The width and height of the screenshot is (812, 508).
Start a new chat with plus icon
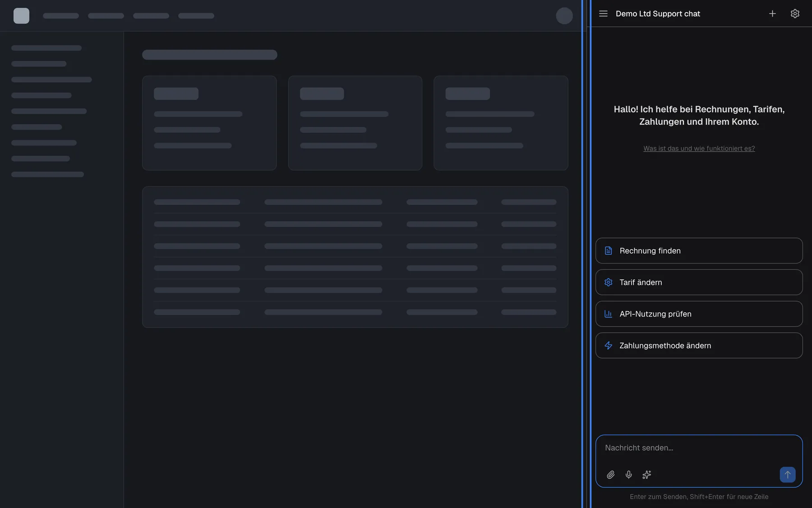(x=772, y=14)
